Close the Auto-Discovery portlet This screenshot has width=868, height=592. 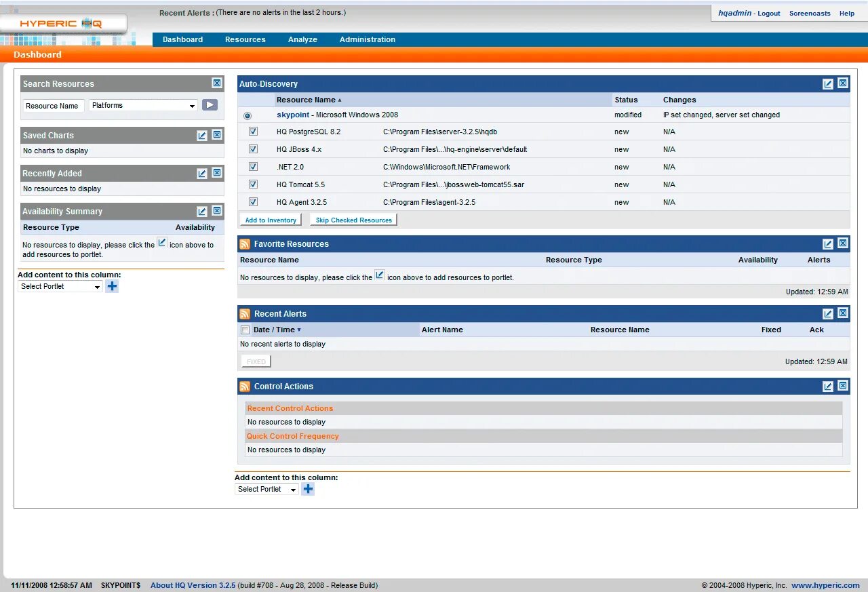coord(843,83)
